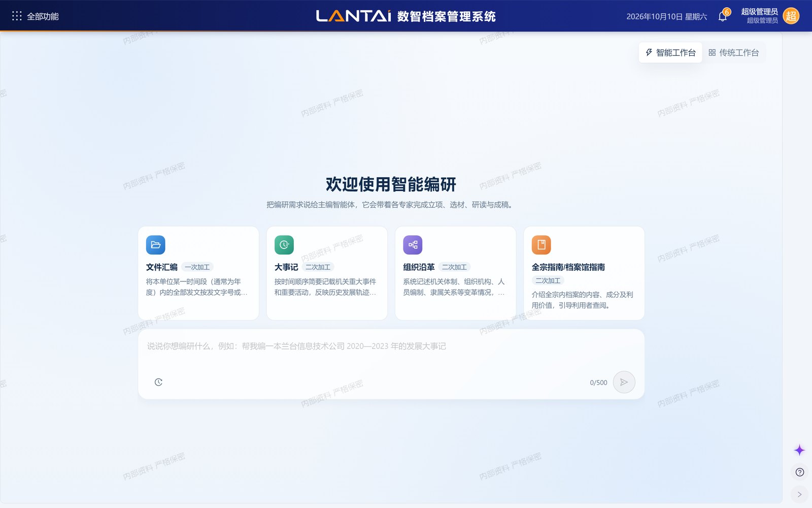The image size is (812, 508).
Task: Select the 文件汇编 card title
Action: pyautogui.click(x=162, y=267)
